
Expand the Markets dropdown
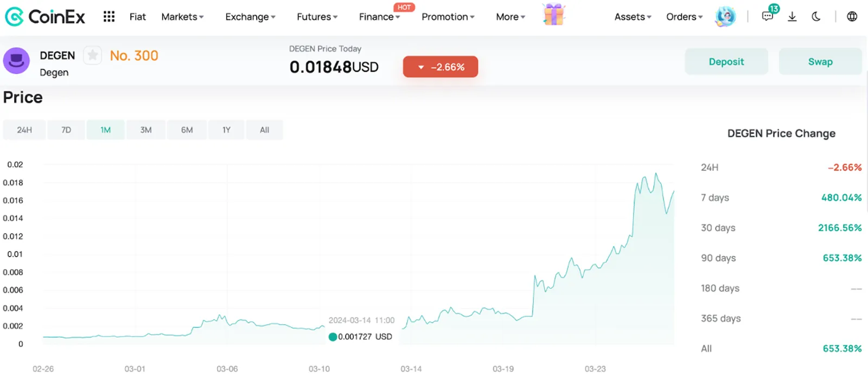pos(182,17)
